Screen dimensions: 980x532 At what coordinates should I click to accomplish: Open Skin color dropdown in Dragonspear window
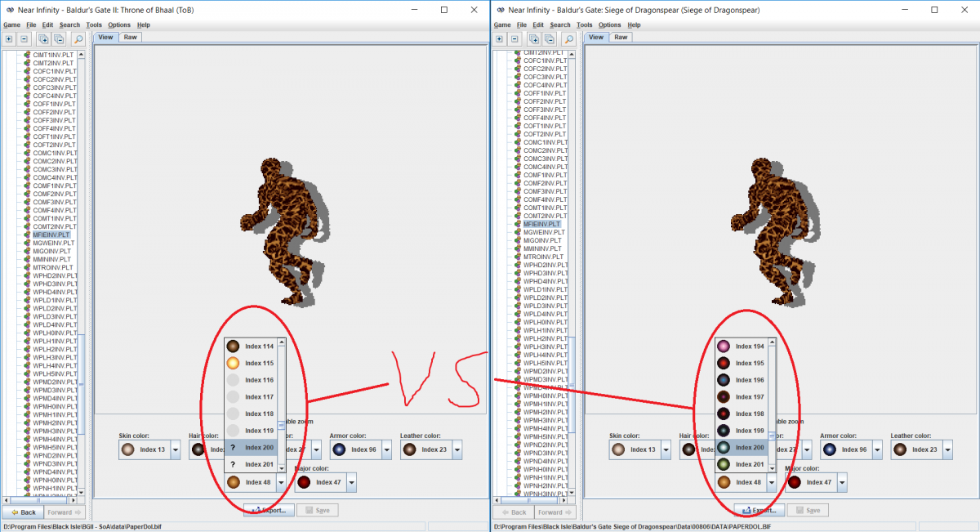tap(665, 449)
